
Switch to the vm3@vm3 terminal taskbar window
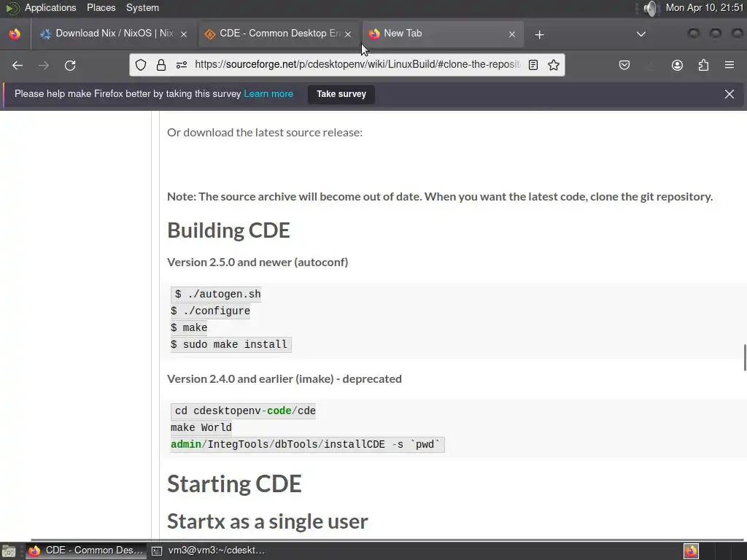coord(209,551)
